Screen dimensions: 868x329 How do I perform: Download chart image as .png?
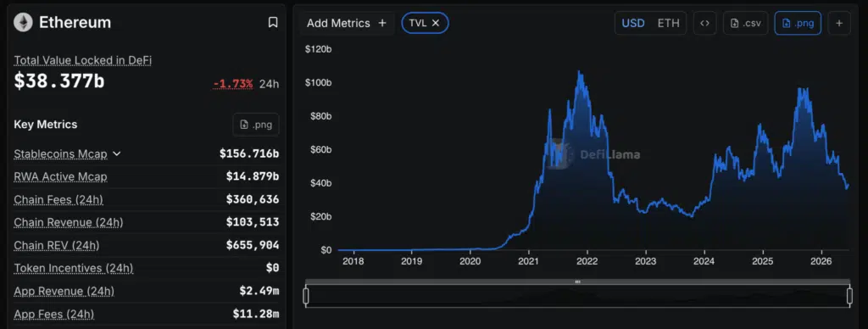pyautogui.click(x=798, y=23)
